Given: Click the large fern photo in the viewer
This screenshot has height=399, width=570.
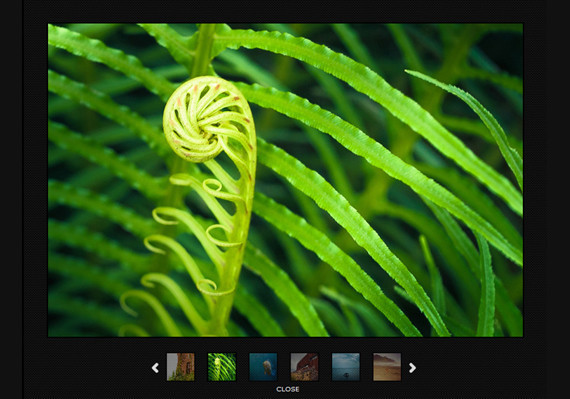Looking at the screenshot, I should (x=285, y=180).
